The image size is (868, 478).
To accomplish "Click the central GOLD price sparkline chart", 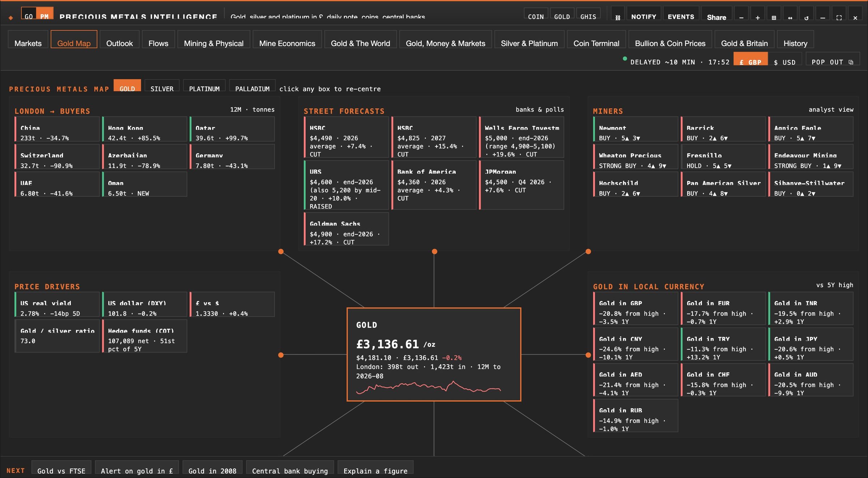I will pyautogui.click(x=429, y=387).
